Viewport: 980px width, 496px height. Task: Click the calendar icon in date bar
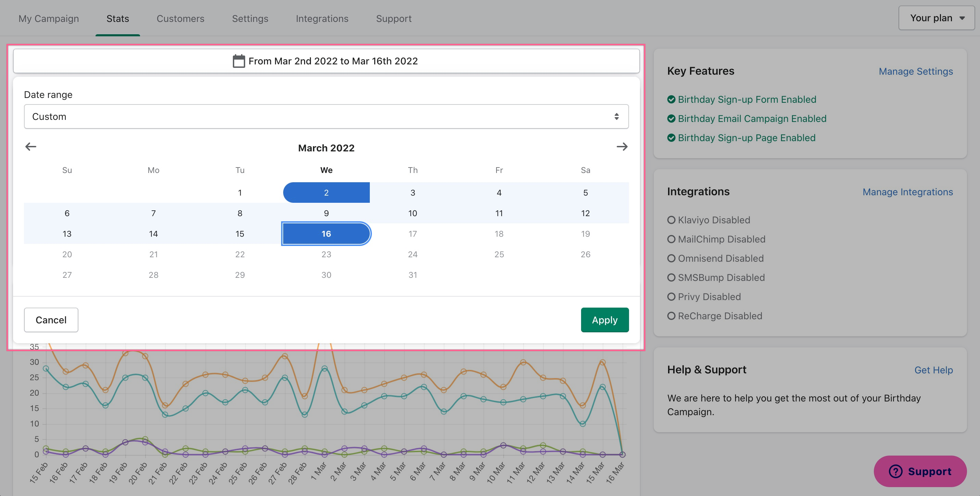[239, 61]
